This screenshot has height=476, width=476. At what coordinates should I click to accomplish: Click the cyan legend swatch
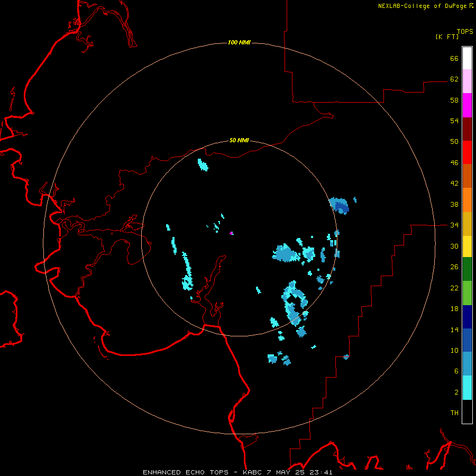[x=467, y=388]
